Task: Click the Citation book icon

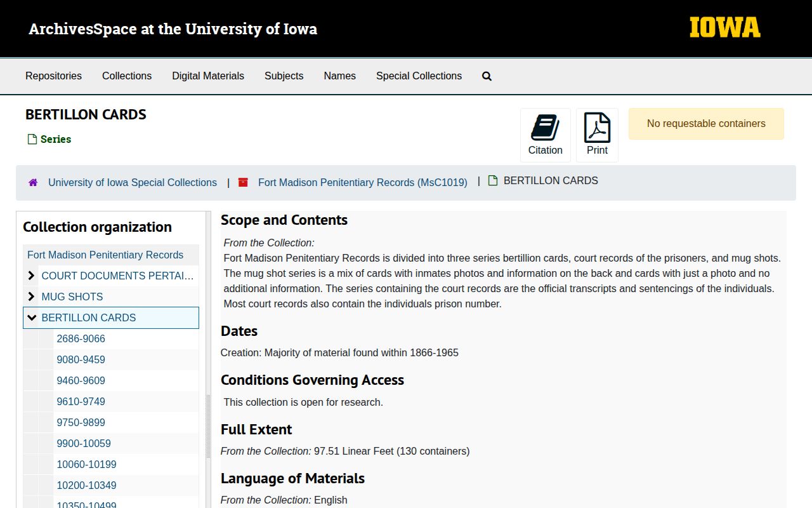Action: coord(545,128)
